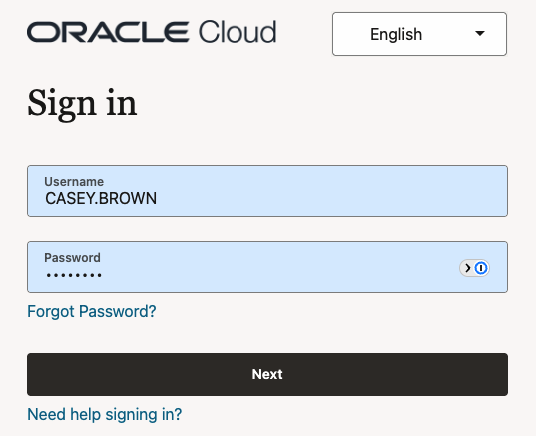The width and height of the screenshot is (536, 436).
Task: Click the Username field label
Action: [74, 182]
